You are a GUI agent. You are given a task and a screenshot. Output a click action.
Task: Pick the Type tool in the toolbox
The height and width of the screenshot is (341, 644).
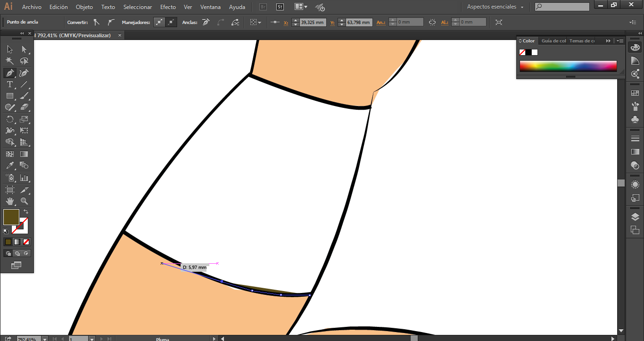point(9,84)
